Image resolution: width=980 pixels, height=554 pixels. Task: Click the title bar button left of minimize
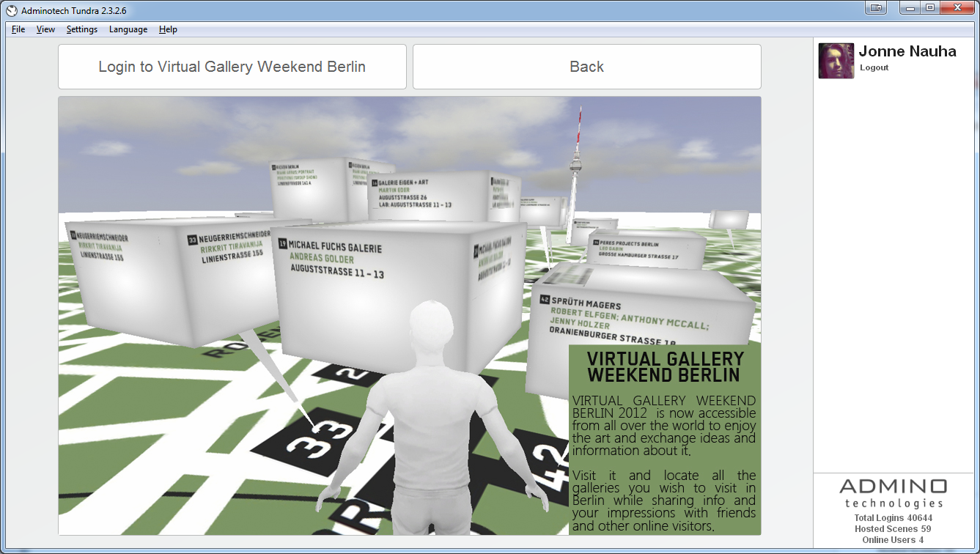point(876,8)
